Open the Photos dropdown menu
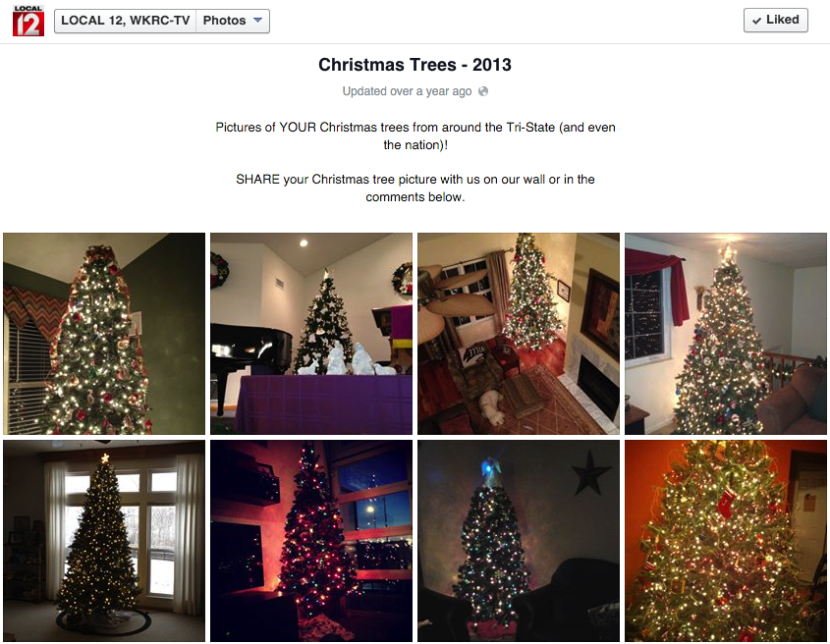This screenshot has width=830, height=644. (x=233, y=22)
